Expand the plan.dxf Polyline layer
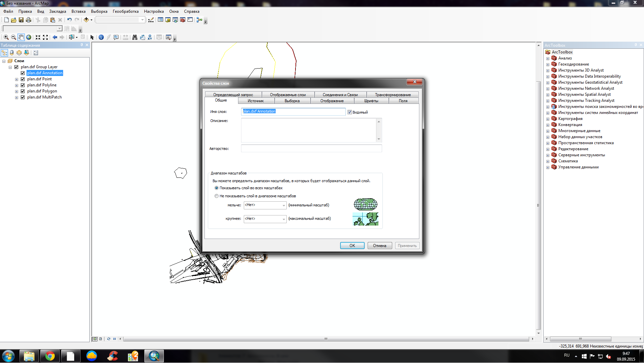 click(x=16, y=85)
